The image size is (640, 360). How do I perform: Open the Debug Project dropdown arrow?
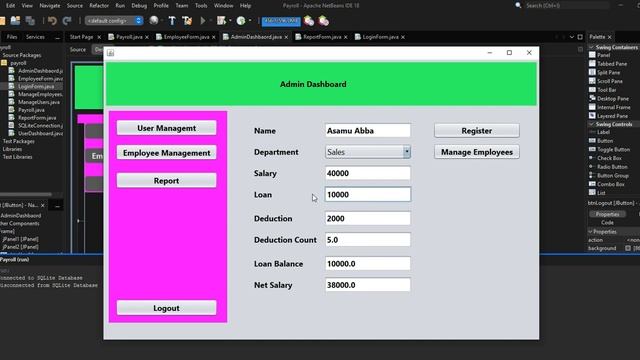coord(230,21)
